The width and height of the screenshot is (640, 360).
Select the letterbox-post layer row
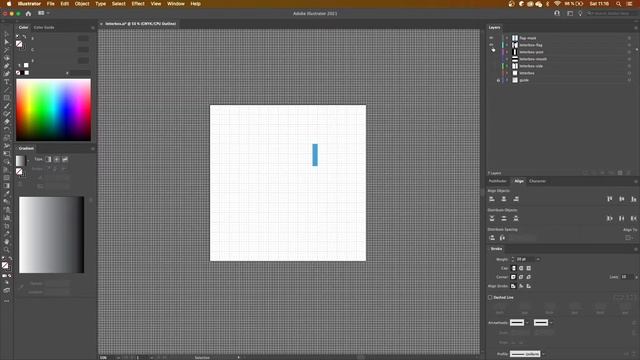pos(563,52)
